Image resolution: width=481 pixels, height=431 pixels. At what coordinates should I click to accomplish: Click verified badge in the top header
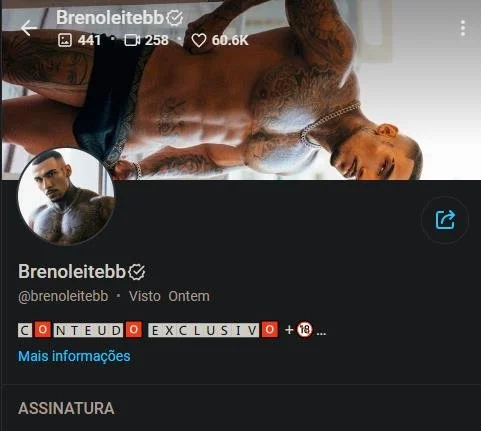175,18
